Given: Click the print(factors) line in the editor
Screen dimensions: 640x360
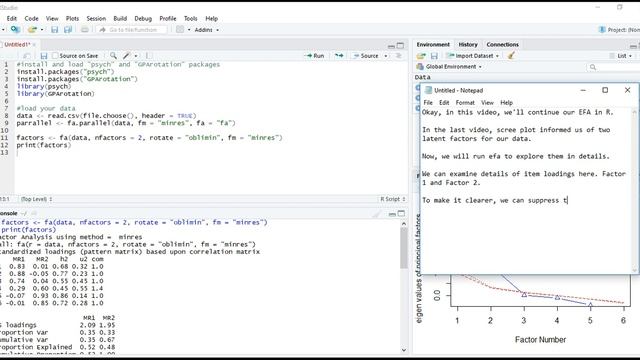Looking at the screenshot, I should (x=43, y=145).
